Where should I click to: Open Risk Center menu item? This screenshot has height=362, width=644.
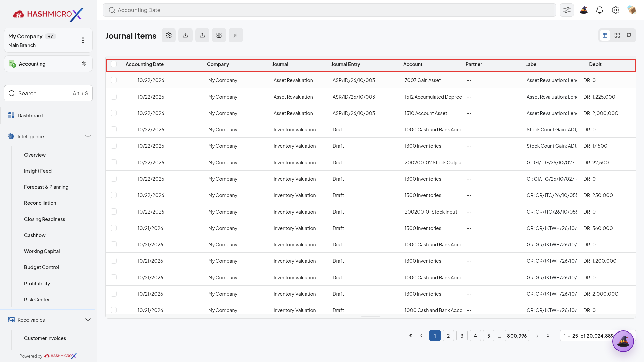pos(37,299)
